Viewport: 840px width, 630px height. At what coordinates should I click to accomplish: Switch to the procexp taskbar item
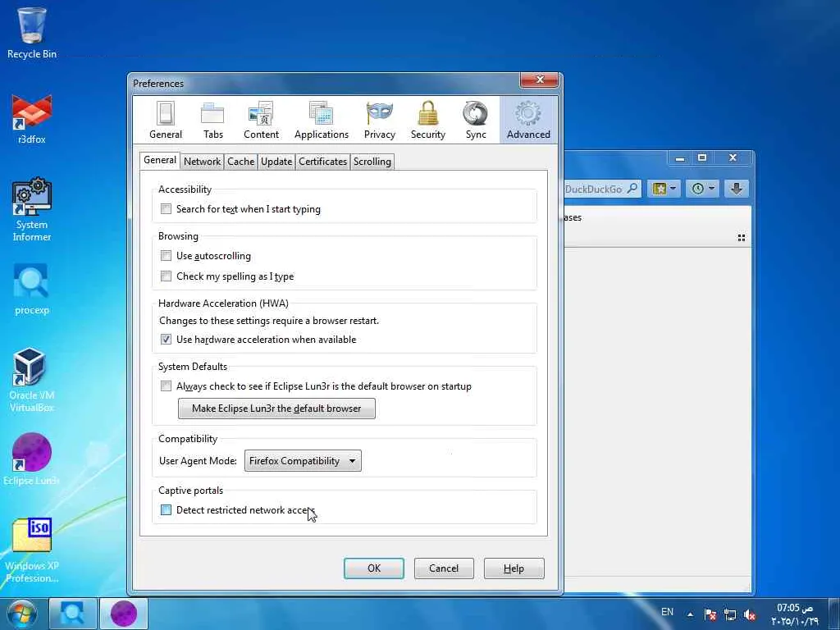pyautogui.click(x=73, y=614)
